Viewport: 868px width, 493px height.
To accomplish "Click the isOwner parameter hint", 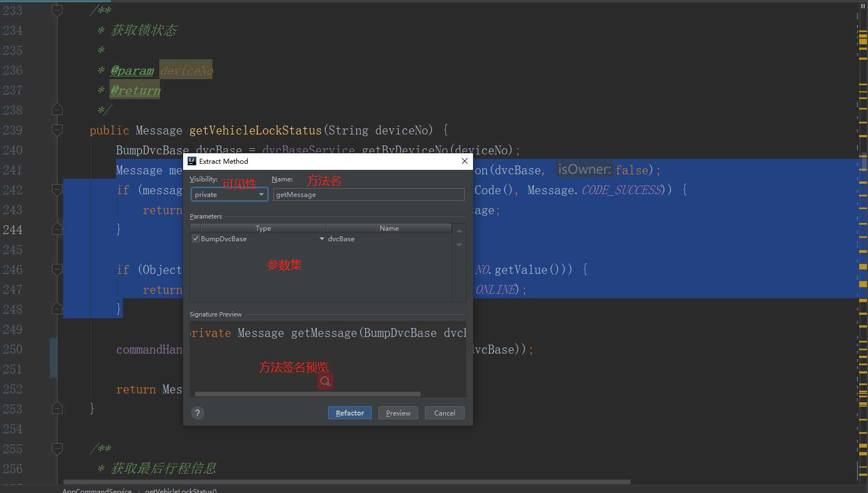I will (x=584, y=169).
